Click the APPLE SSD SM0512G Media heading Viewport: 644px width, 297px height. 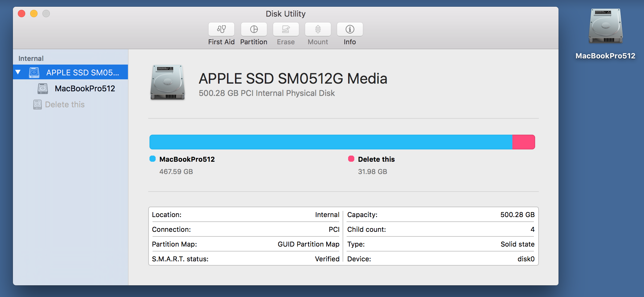(x=293, y=78)
